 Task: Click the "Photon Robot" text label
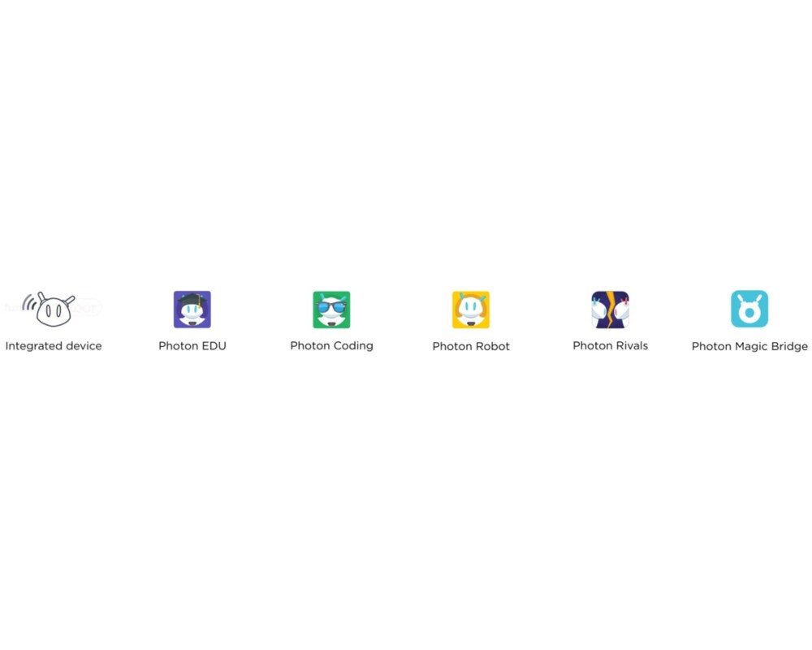[x=471, y=346]
